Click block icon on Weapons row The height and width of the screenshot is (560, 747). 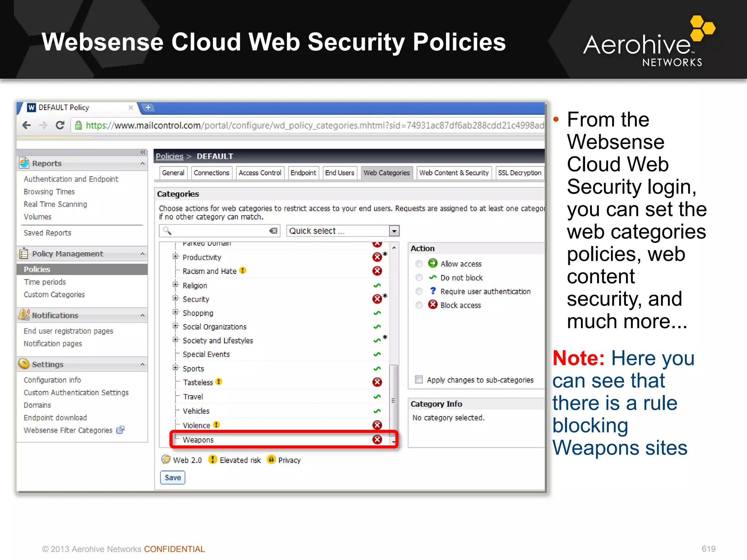point(377,439)
